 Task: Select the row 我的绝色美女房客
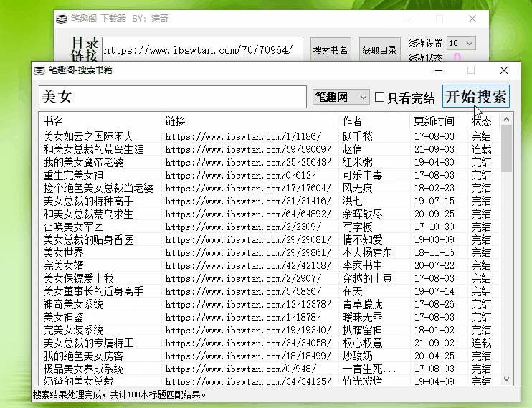(x=270, y=356)
